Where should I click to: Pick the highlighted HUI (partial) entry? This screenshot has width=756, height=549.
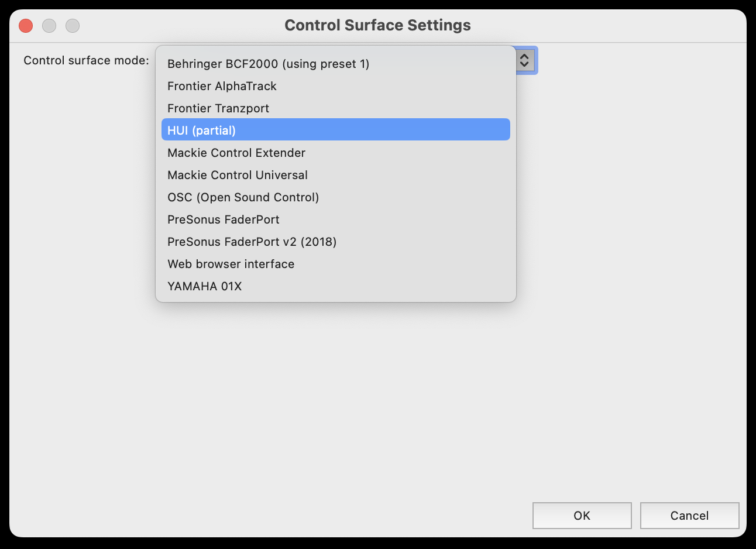coord(335,129)
